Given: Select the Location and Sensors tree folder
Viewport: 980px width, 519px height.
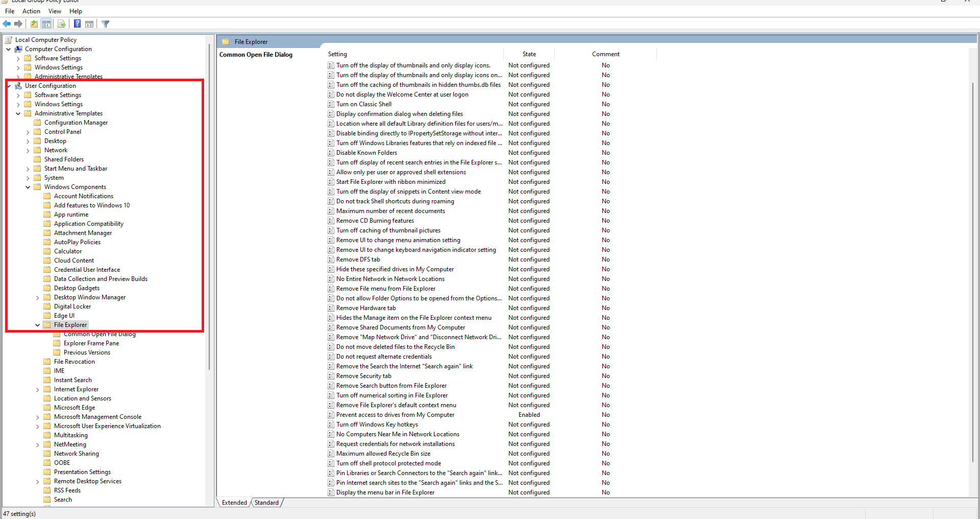Looking at the screenshot, I should tap(83, 398).
